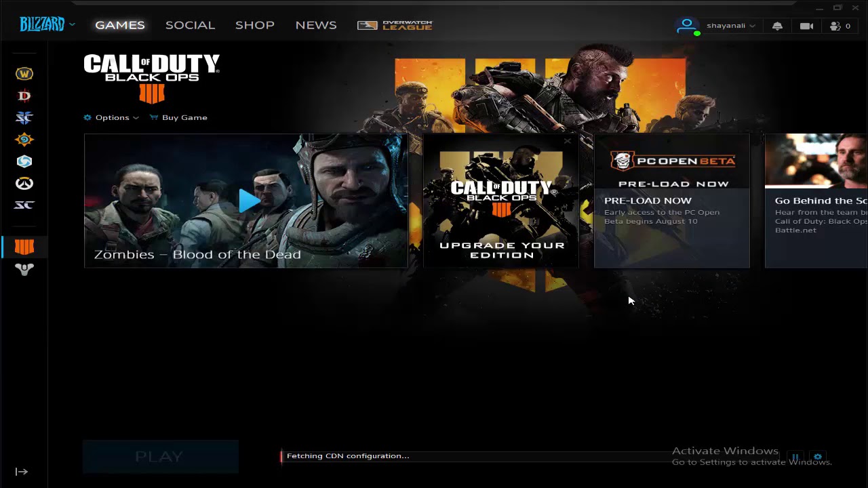Collapse the game sidebar with the arrow icon
The image size is (868, 488).
(22, 472)
